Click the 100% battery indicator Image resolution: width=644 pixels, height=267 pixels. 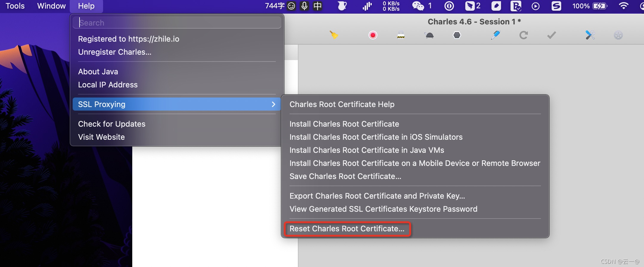tap(589, 6)
